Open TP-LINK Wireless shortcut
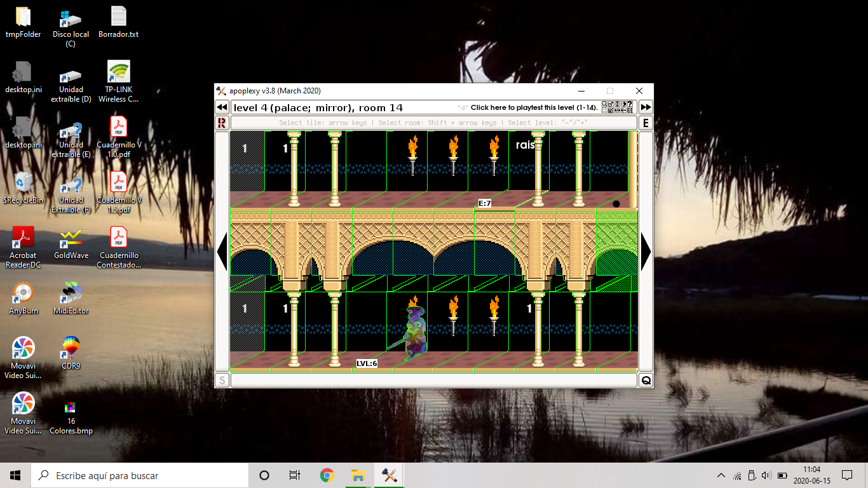 point(119,83)
